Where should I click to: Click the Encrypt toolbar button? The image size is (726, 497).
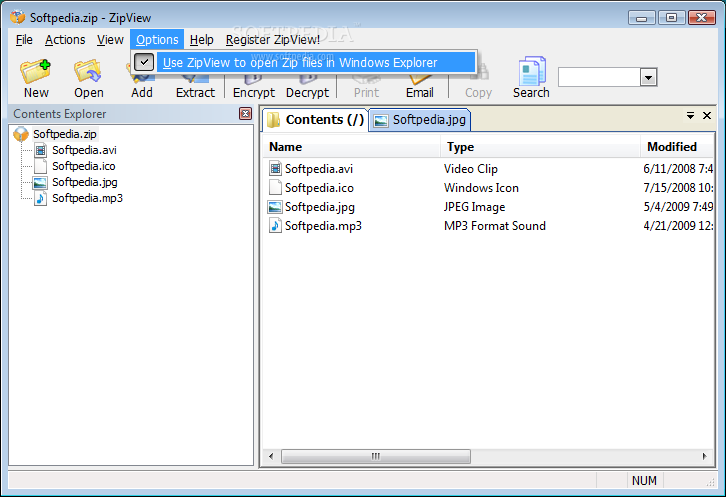(254, 86)
